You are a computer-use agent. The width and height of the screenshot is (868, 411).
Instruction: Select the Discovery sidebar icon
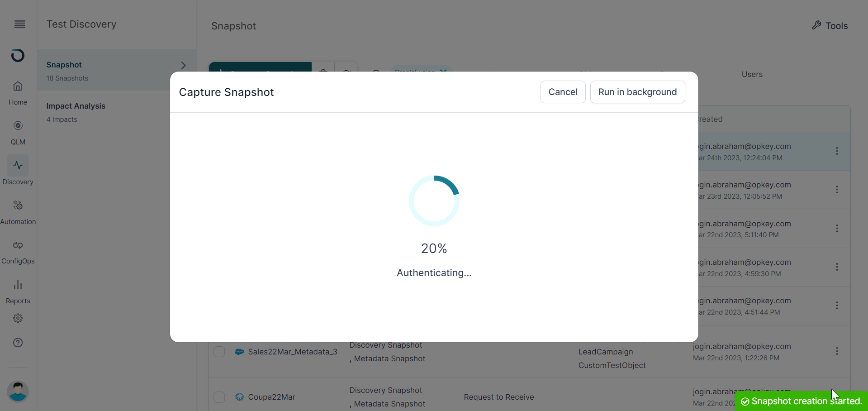[x=18, y=166]
